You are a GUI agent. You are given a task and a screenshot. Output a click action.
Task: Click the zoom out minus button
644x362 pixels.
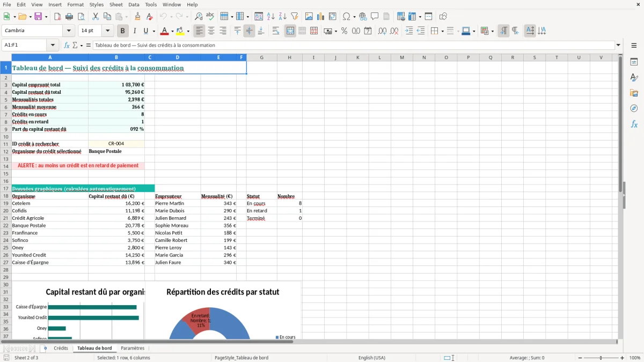pyautogui.click(x=580, y=358)
